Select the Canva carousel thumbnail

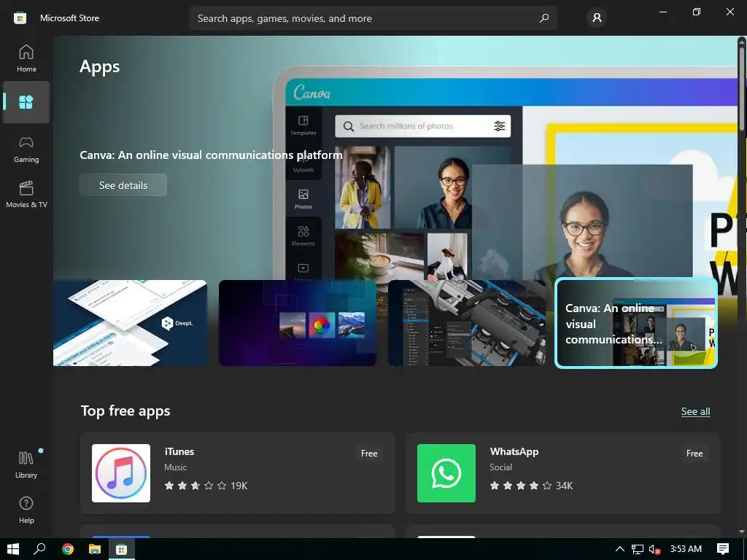[636, 323]
